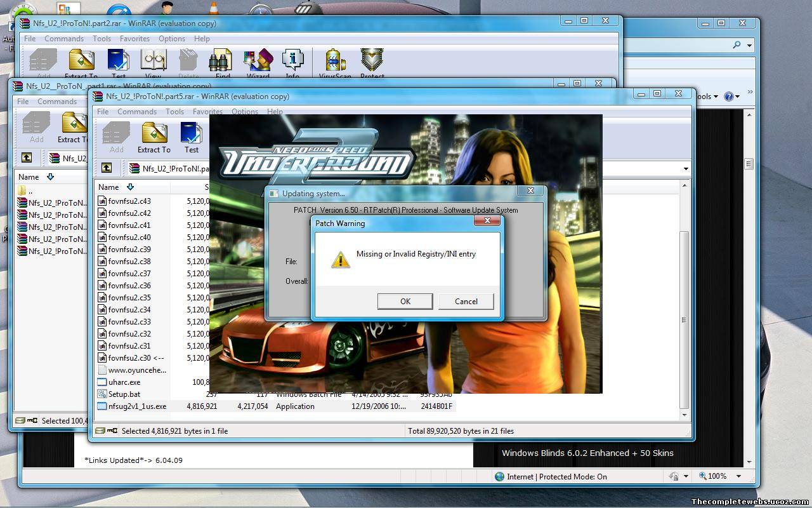812x508 pixels.
Task: Click the browser page vertical scrollbar thumb
Action: (x=749, y=163)
